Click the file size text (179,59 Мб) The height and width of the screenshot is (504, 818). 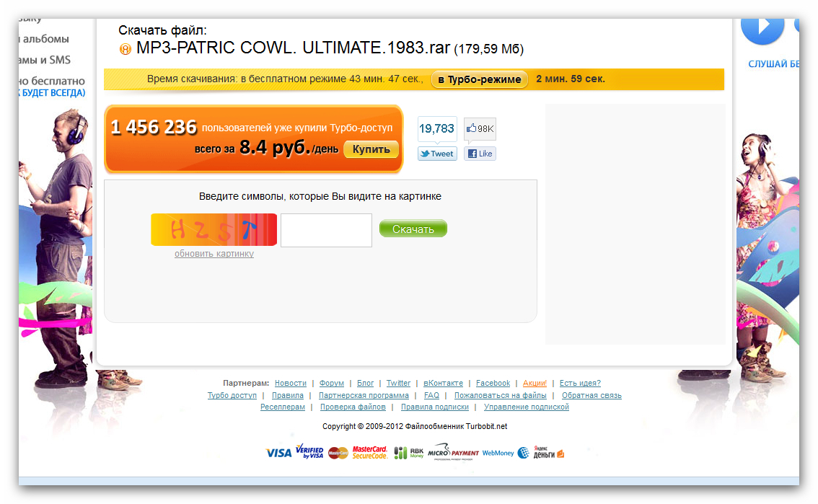pos(489,49)
